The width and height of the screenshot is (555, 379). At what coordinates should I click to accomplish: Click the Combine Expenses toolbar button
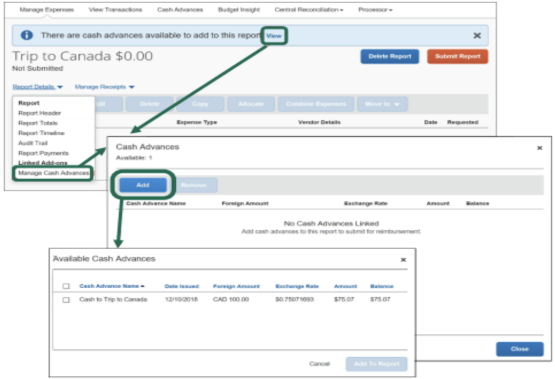[x=316, y=104]
